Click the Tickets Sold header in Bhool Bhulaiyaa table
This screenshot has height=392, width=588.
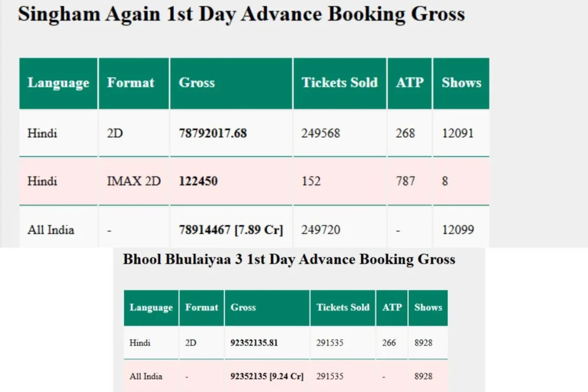(x=343, y=307)
